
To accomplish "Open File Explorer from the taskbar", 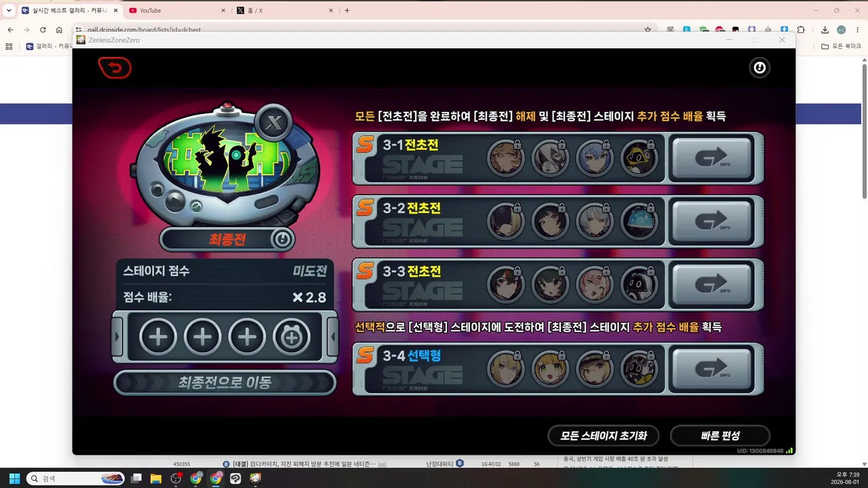I will click(156, 479).
